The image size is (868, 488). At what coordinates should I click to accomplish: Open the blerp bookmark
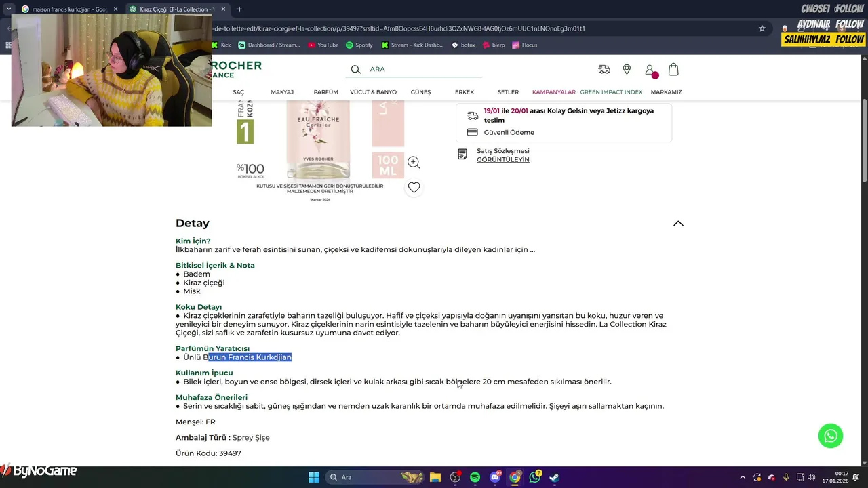(494, 45)
